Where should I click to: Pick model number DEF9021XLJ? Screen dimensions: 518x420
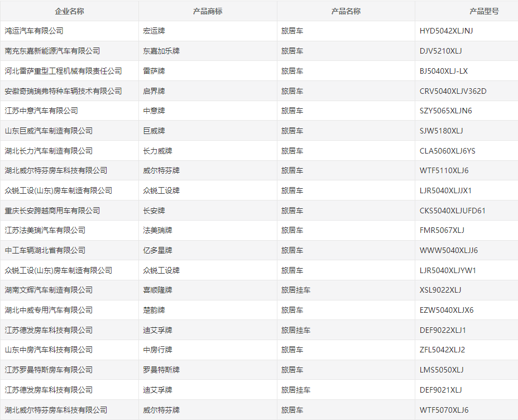(441, 390)
